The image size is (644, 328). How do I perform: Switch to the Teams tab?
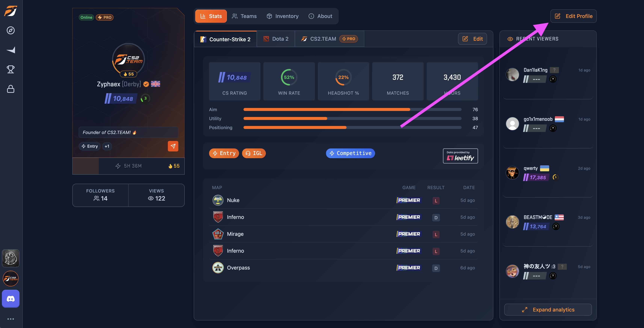pos(244,16)
